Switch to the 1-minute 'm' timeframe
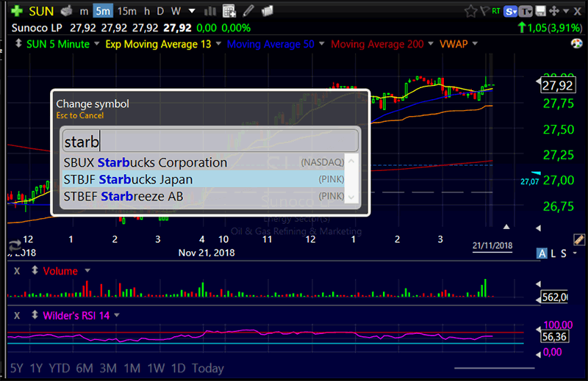The image size is (588, 381). 84,12
